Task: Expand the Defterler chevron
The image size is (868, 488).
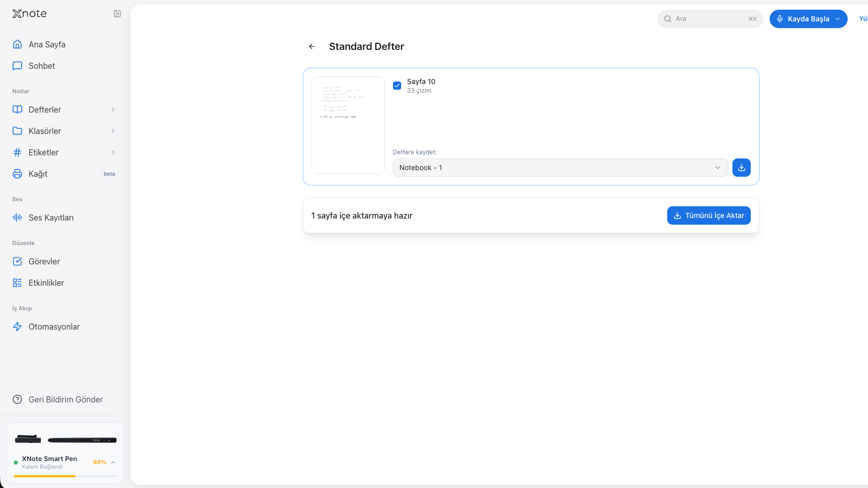Action: [x=113, y=110]
